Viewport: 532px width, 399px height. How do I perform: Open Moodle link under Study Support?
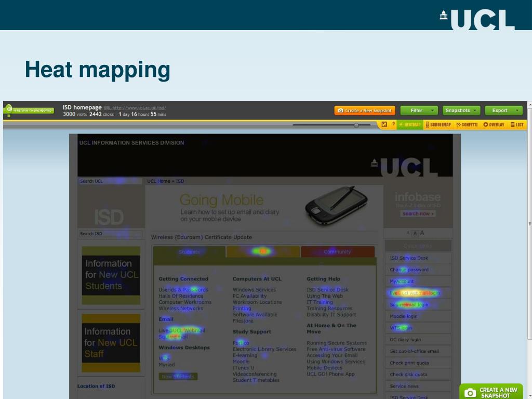241,362
